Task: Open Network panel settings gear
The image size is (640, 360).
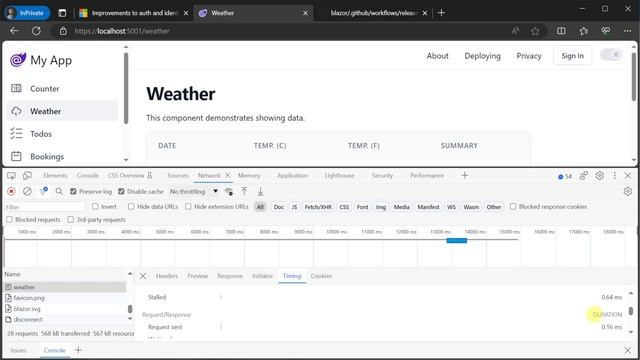Action: point(628,191)
